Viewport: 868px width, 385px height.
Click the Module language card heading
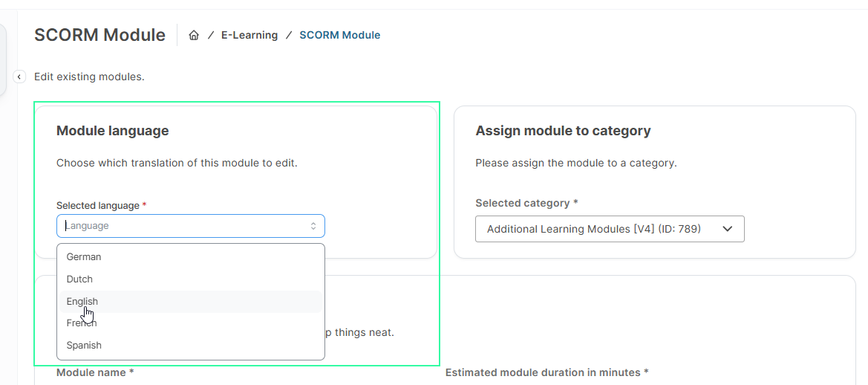[113, 131]
